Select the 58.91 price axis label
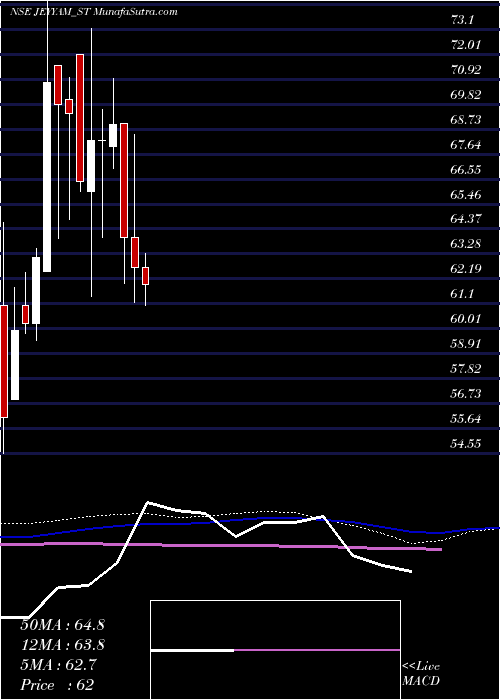The width and height of the screenshot is (500, 700). pos(466,344)
